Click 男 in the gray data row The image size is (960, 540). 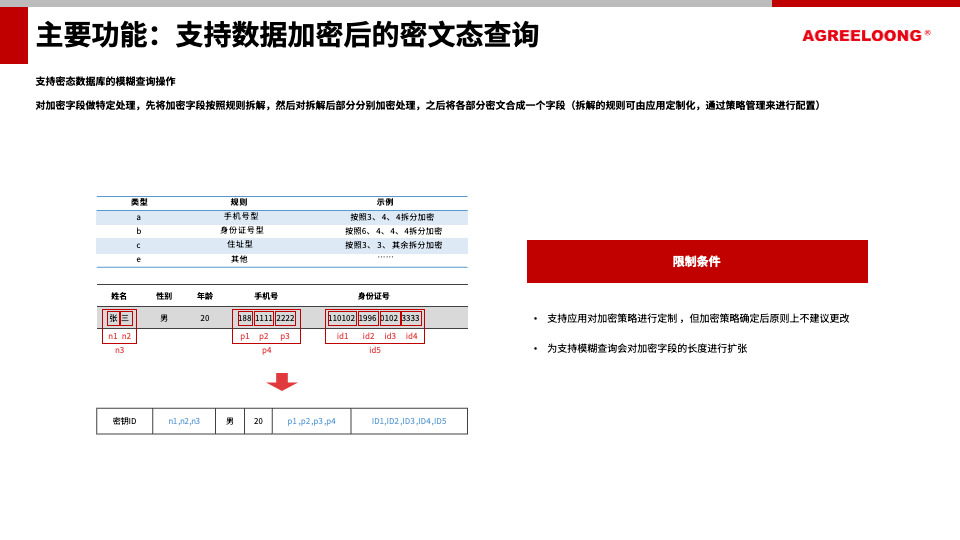[163, 318]
